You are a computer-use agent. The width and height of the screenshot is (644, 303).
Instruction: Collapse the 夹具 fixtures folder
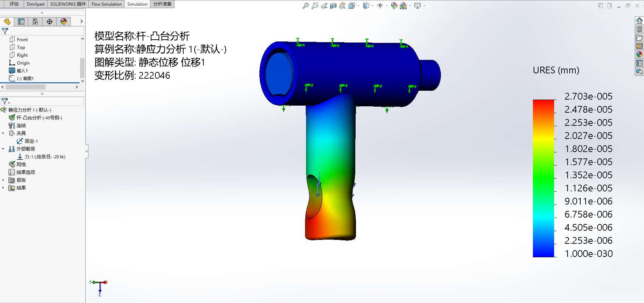[x=3, y=133]
